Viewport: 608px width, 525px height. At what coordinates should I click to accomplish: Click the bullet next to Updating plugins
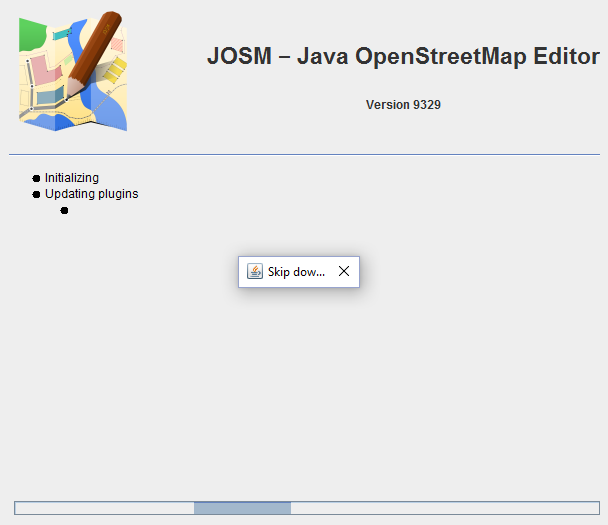(x=37, y=194)
